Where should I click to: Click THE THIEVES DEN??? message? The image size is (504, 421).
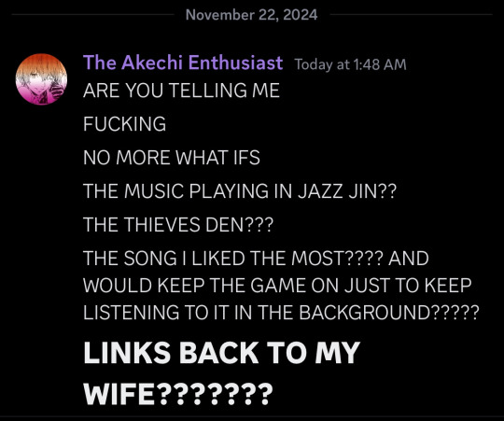(x=178, y=225)
